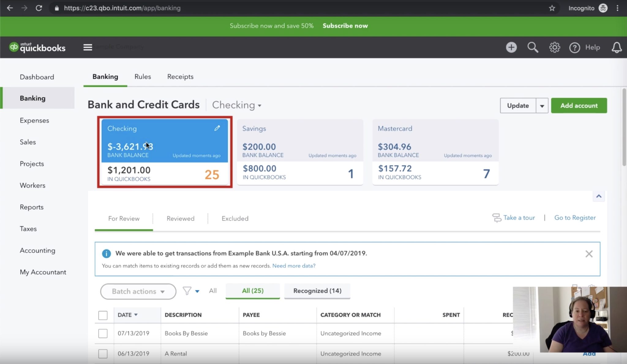Open Accounting in the sidebar
The image size is (627, 364).
click(37, 250)
